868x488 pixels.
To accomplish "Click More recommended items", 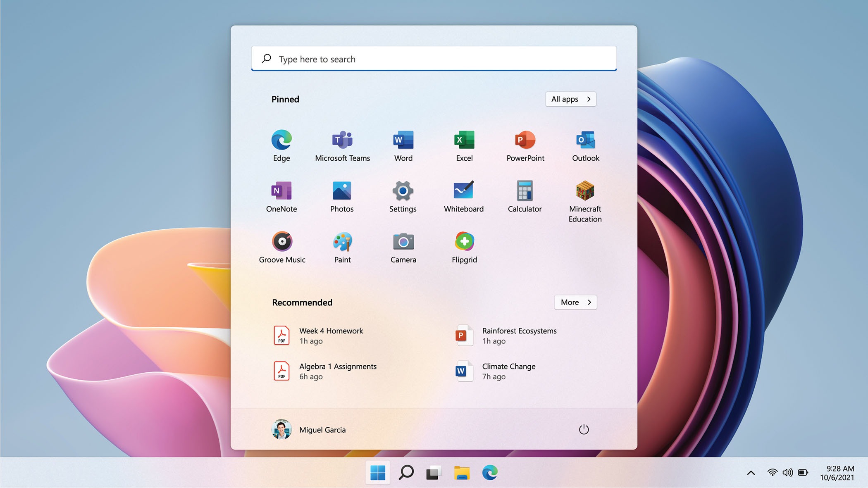I will [575, 302].
